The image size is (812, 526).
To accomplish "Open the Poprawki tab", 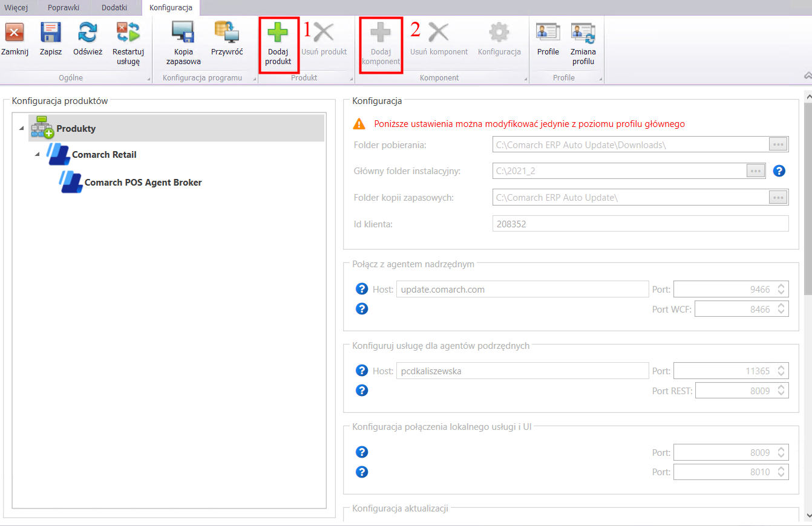I will pos(64,7).
